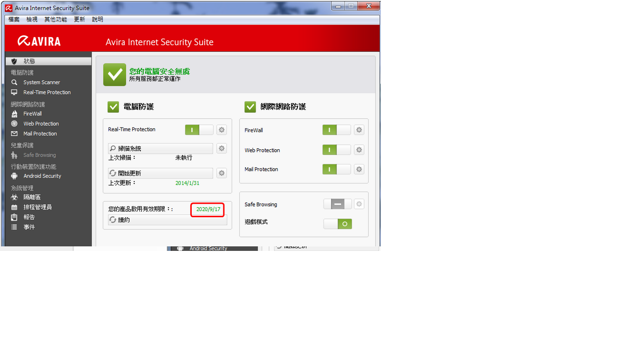Click the 事件 list icon
This screenshot has height=362, width=644.
pos(14,227)
